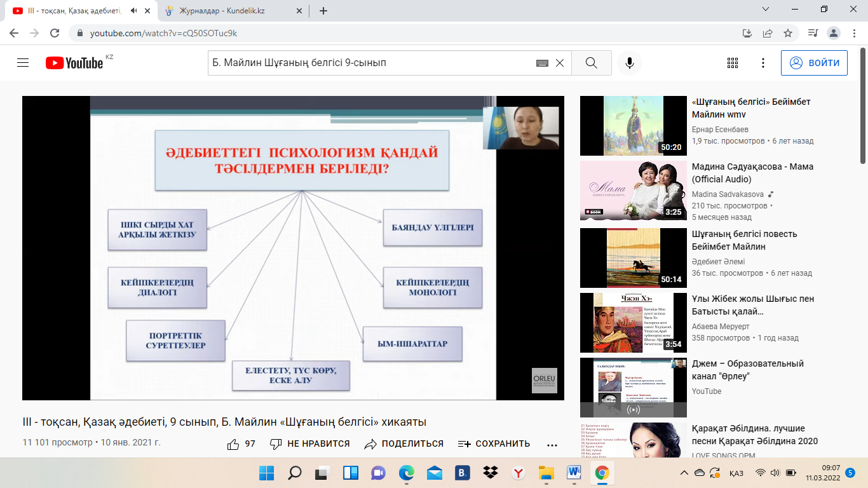This screenshot has height=488, width=868.
Task: Go back to the previous page
Action: click(x=14, y=33)
